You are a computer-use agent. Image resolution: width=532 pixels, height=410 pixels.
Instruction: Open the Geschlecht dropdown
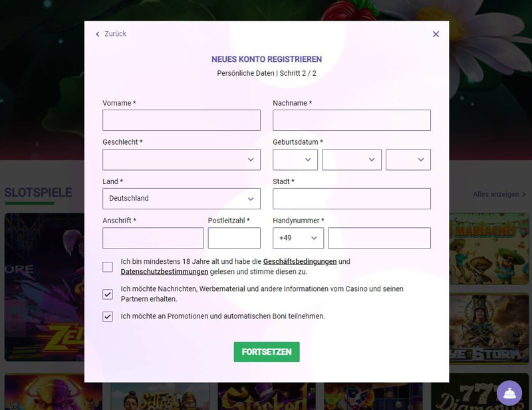[182, 159]
